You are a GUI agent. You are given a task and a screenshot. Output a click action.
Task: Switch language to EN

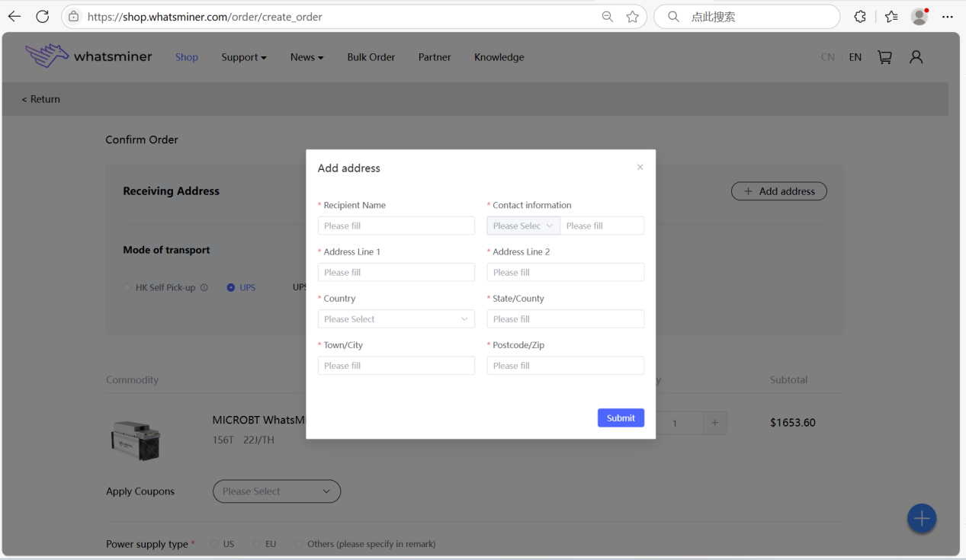tap(855, 57)
